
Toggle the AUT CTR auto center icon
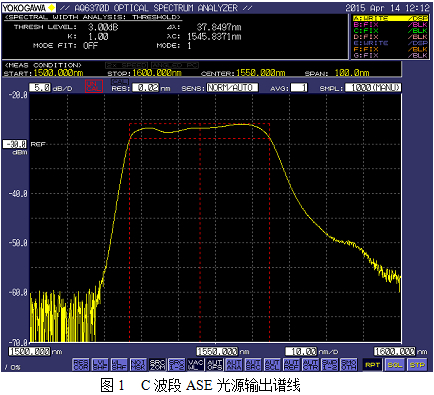(x=311, y=365)
